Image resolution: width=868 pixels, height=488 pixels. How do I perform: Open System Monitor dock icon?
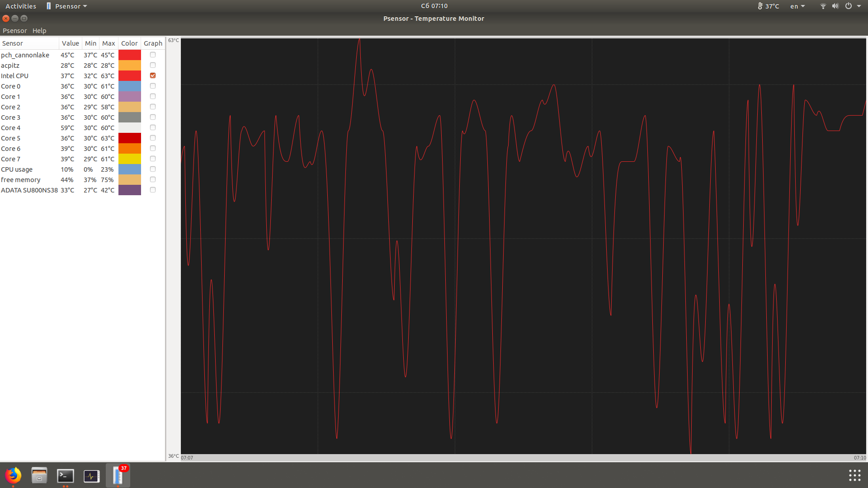[92, 475]
